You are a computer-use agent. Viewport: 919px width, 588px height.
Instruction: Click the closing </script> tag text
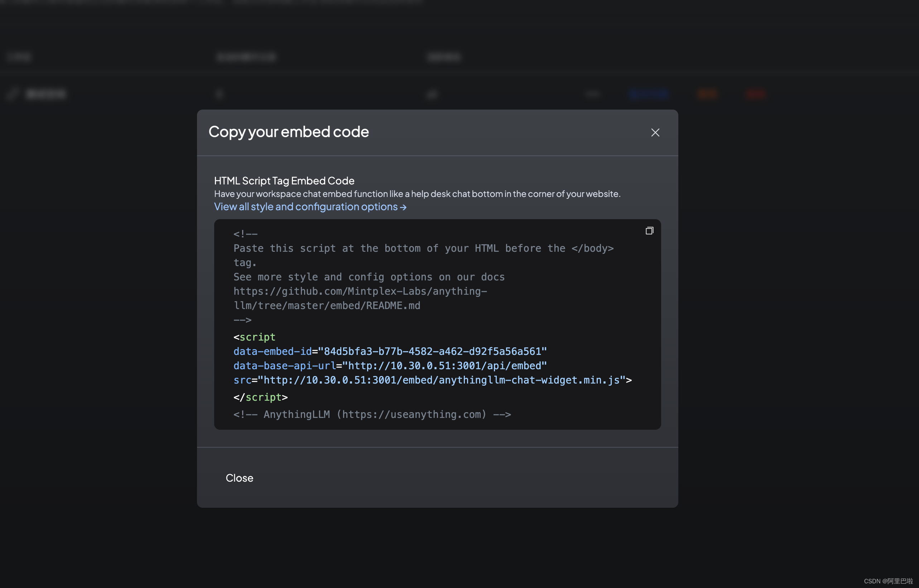[260, 397]
